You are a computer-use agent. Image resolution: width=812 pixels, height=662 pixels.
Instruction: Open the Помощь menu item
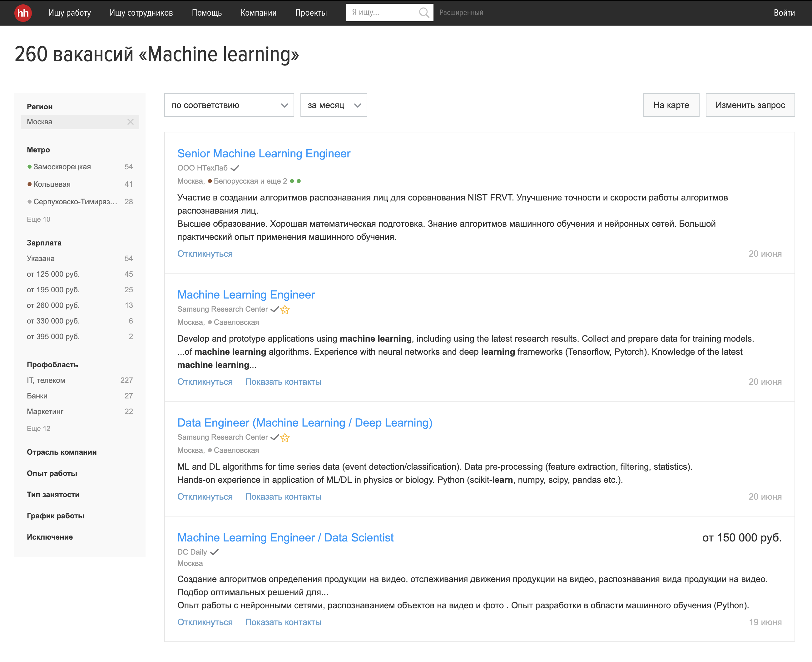point(207,12)
